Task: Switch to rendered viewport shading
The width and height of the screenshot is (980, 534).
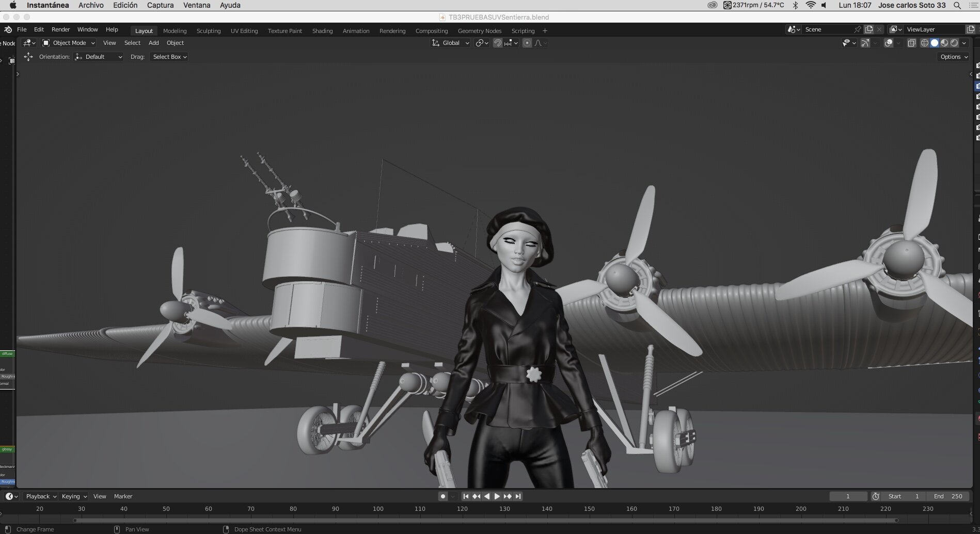Action: [954, 43]
